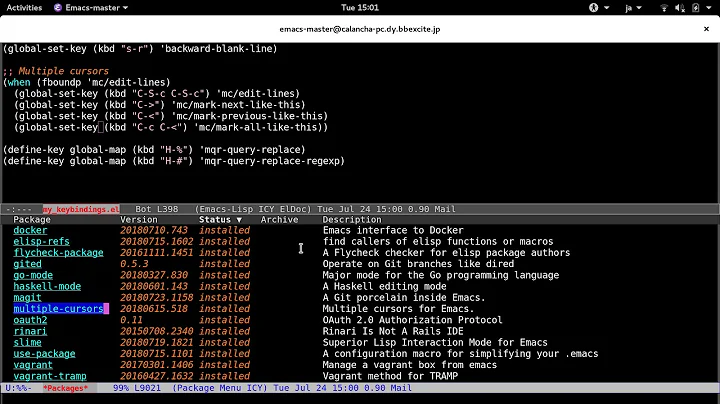The height and width of the screenshot is (404, 720).
Task: Open the haskell-mode package link
Action: click(47, 286)
